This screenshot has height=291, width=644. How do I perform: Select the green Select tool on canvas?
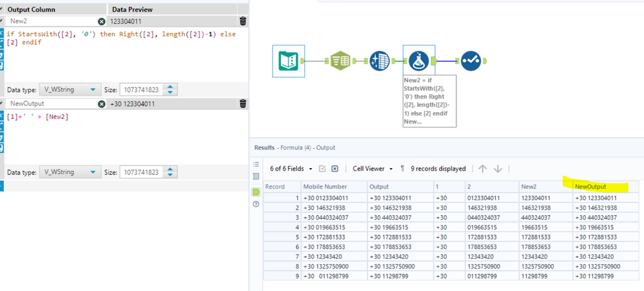click(x=340, y=61)
